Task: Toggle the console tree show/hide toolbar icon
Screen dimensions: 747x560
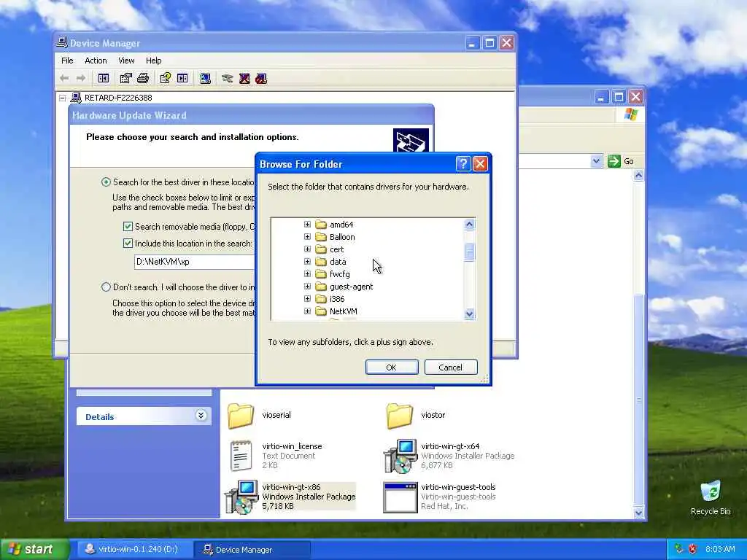Action: (104, 78)
